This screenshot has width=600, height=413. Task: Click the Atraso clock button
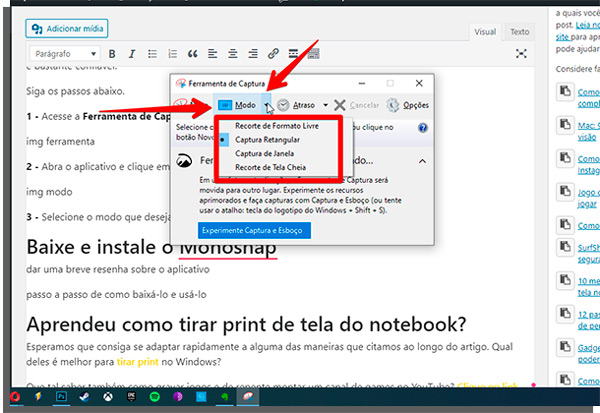pyautogui.click(x=296, y=105)
